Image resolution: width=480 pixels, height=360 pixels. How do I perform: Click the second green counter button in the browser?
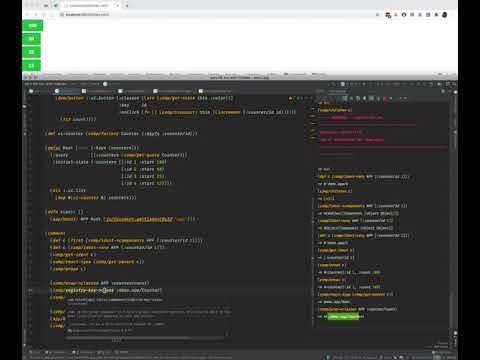click(32, 39)
